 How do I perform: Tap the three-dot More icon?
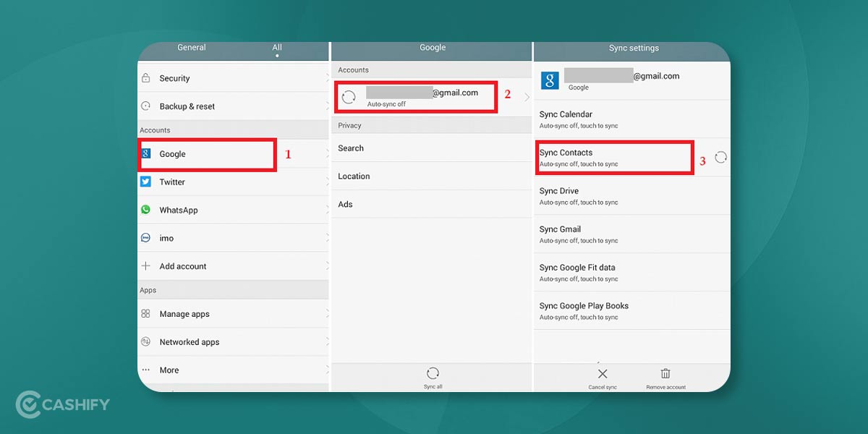[145, 370]
